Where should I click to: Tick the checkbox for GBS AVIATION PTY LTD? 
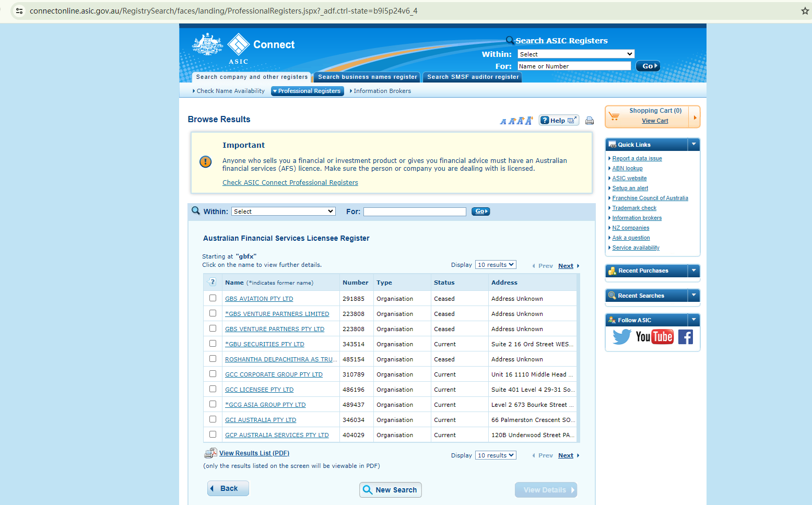tap(213, 298)
